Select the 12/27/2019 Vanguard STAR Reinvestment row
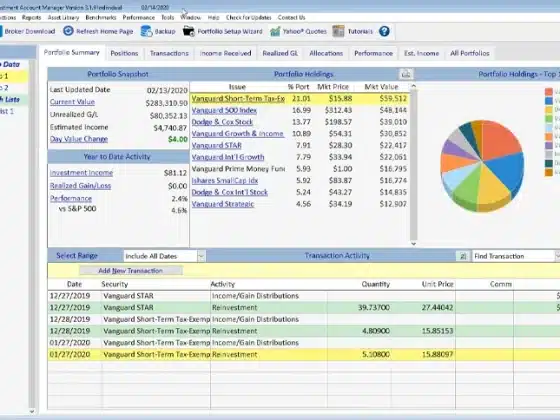 tap(304, 308)
